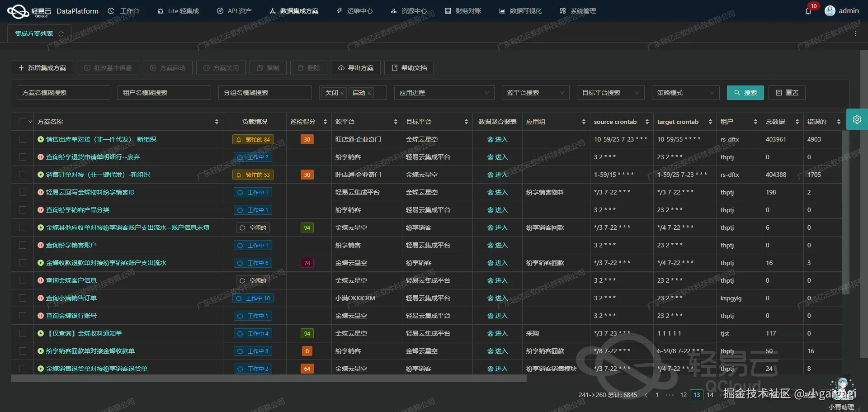
Task: Click the 轻易云 QCloud logo
Action: [18, 10]
